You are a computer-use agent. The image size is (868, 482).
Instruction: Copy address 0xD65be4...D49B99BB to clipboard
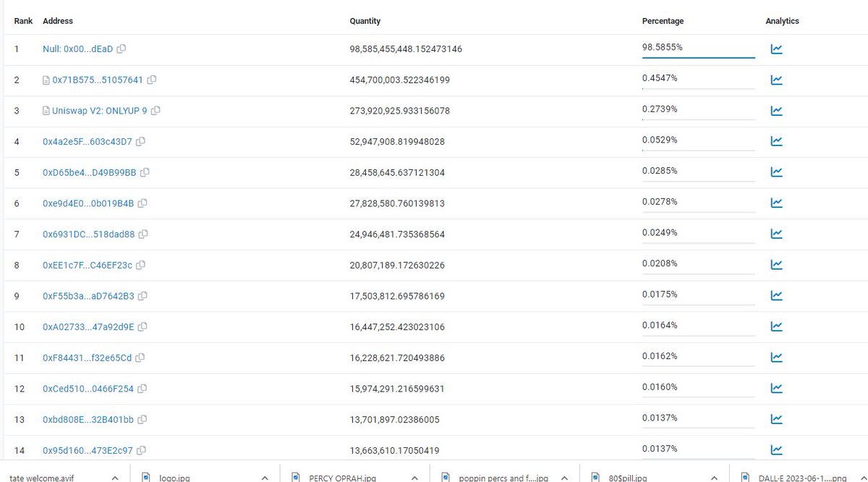coord(145,172)
